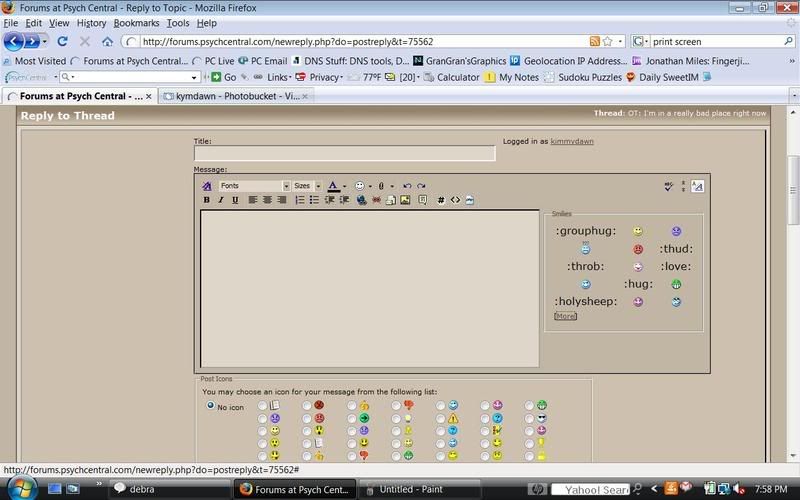Toggle underline formatting
The image size is (800, 500).
[x=235, y=200]
